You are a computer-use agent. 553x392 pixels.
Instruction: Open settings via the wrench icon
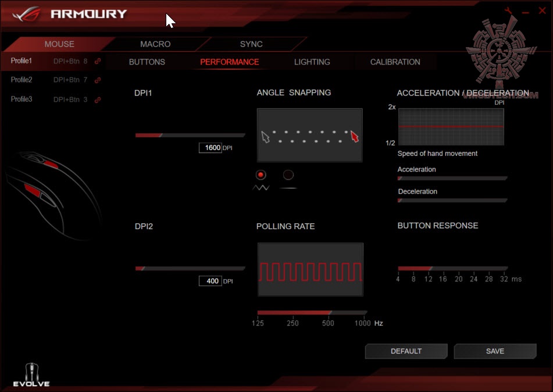pyautogui.click(x=509, y=11)
